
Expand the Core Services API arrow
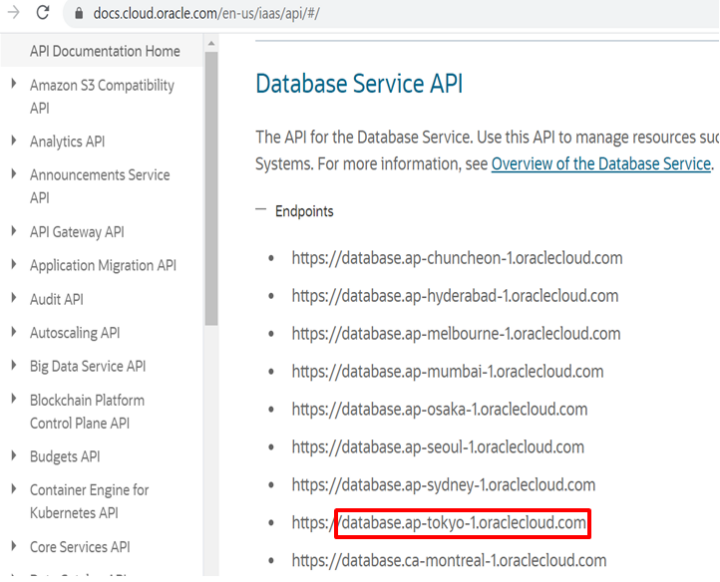pyautogui.click(x=13, y=547)
